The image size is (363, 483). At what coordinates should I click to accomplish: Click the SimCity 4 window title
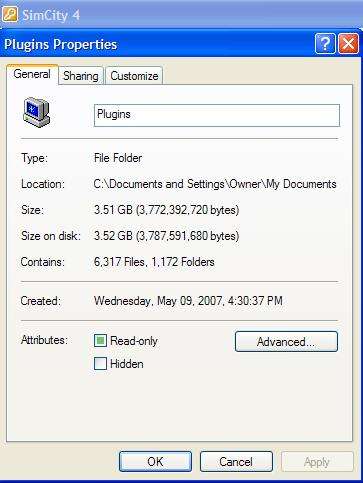tap(51, 15)
